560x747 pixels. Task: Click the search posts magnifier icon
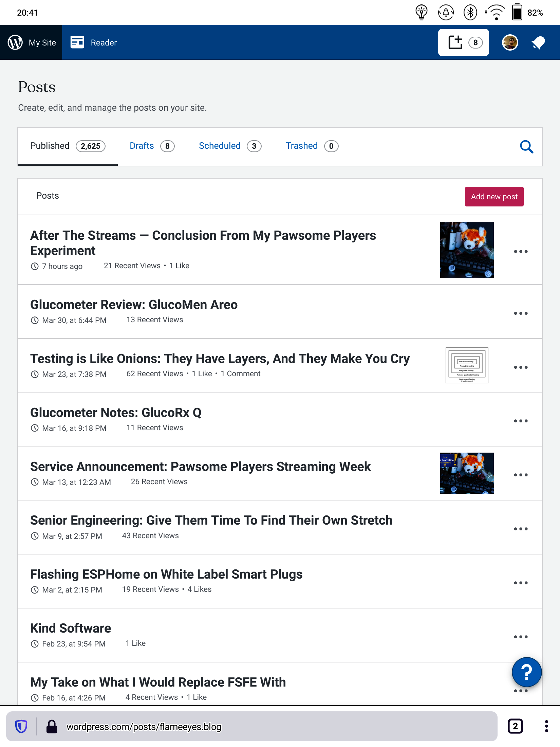click(x=526, y=147)
